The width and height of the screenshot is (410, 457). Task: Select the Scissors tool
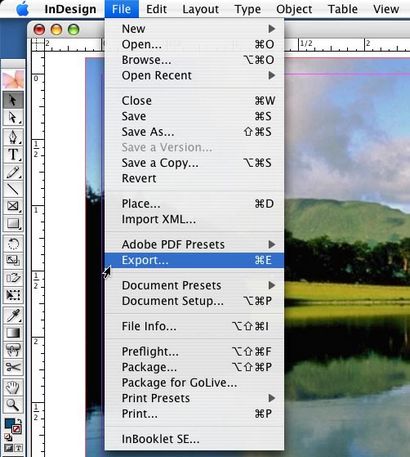point(13,367)
